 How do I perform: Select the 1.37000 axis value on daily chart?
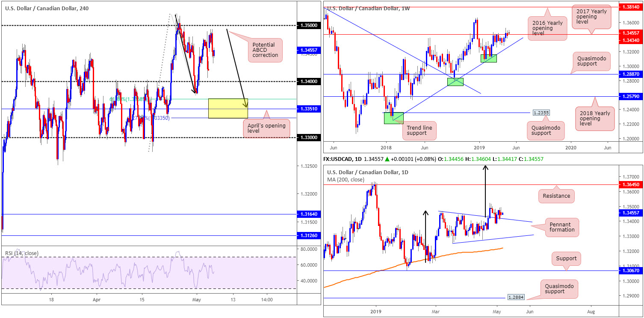pyautogui.click(x=631, y=177)
